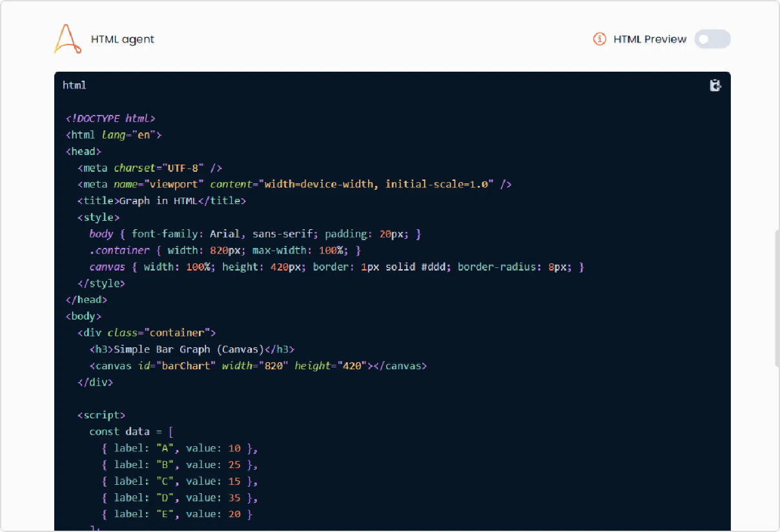
Task: Enable the HTML Preview toggle
Action: click(712, 39)
